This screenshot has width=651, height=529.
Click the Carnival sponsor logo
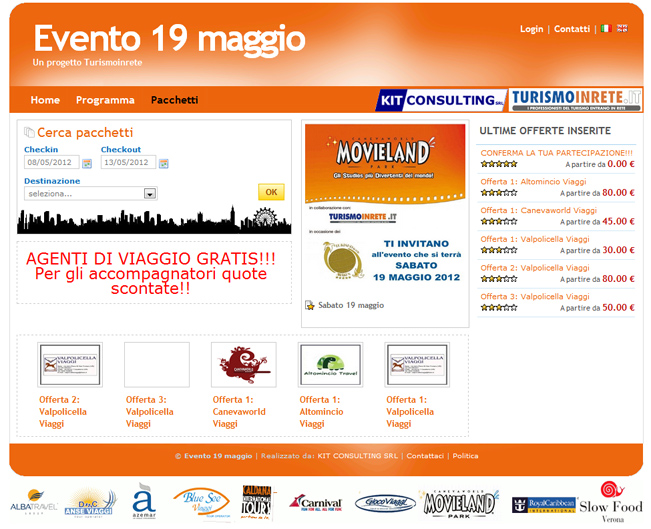click(x=316, y=503)
